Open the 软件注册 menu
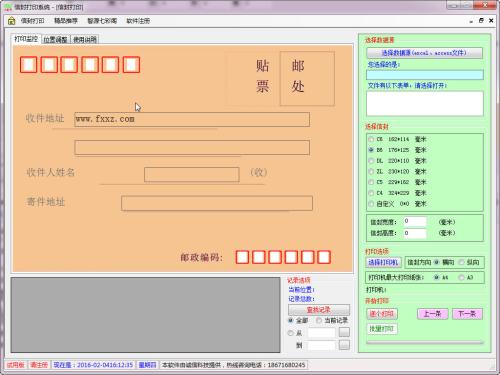The height and width of the screenshot is (375, 500). click(x=138, y=21)
